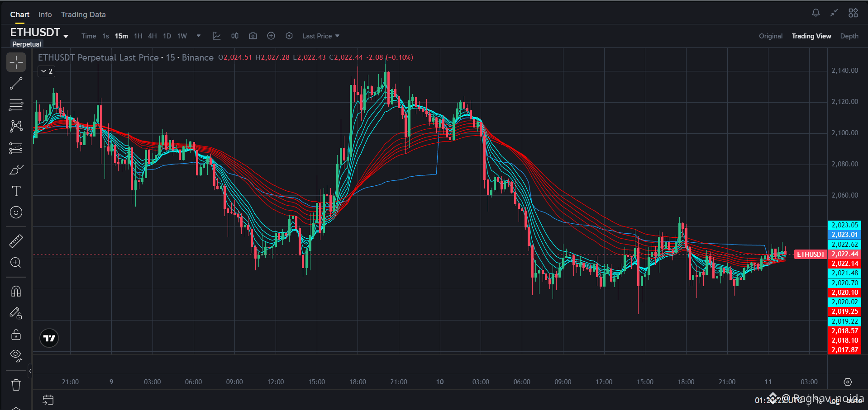
Task: Click the red 2,017.87 price label
Action: pyautogui.click(x=844, y=350)
